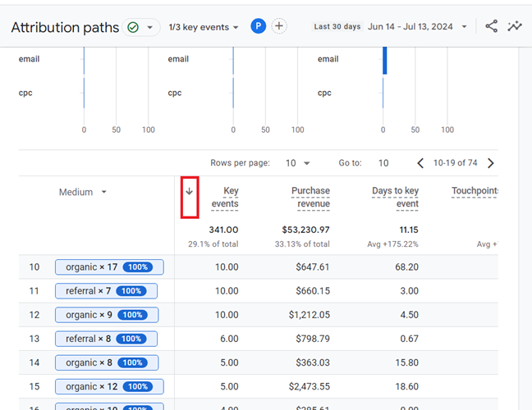The image size is (532, 410).
Task: Open the Insights sparkline icon
Action: 515,26
